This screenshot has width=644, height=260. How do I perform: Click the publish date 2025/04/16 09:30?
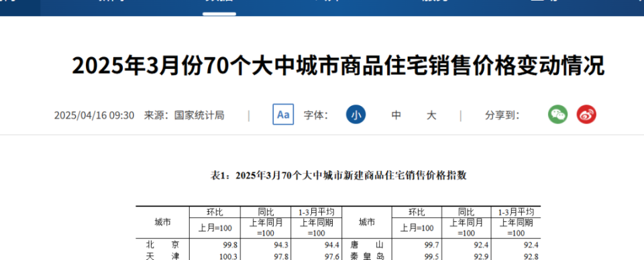94,115
